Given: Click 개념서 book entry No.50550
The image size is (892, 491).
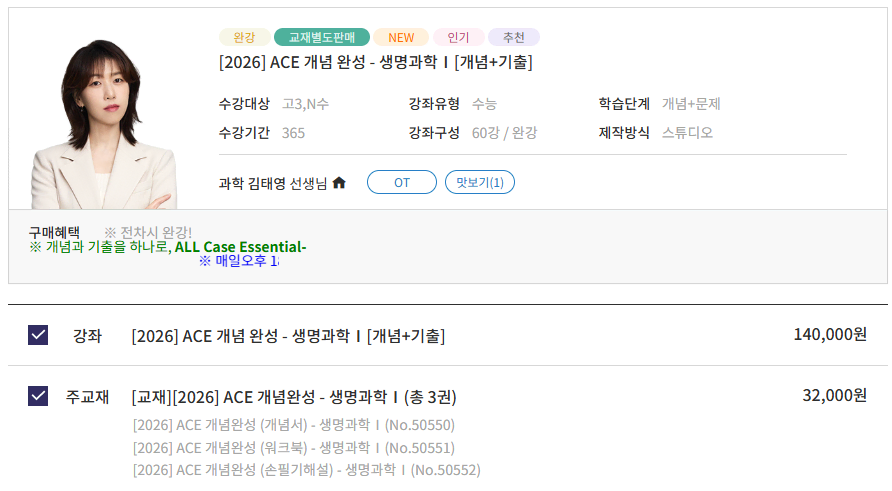Looking at the screenshot, I should (294, 425).
